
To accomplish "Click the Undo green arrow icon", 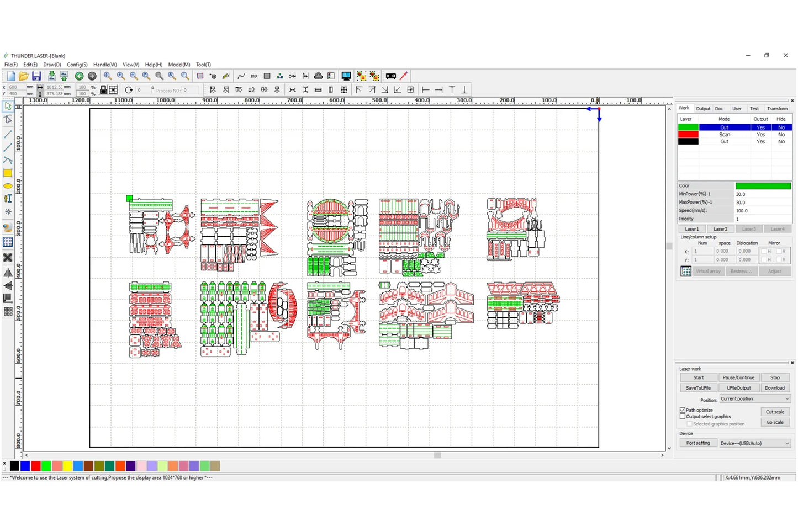I will pyautogui.click(x=79, y=76).
